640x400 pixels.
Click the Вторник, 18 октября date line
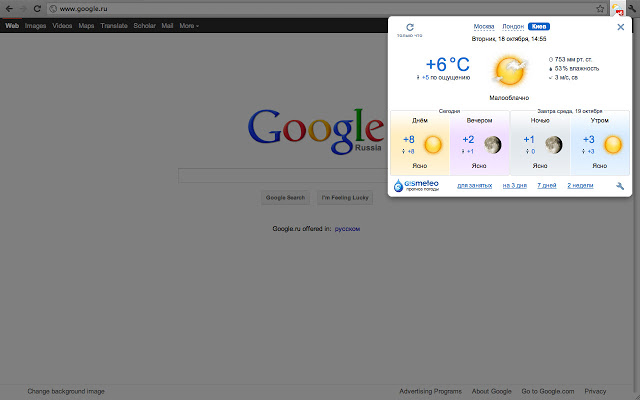pos(509,39)
